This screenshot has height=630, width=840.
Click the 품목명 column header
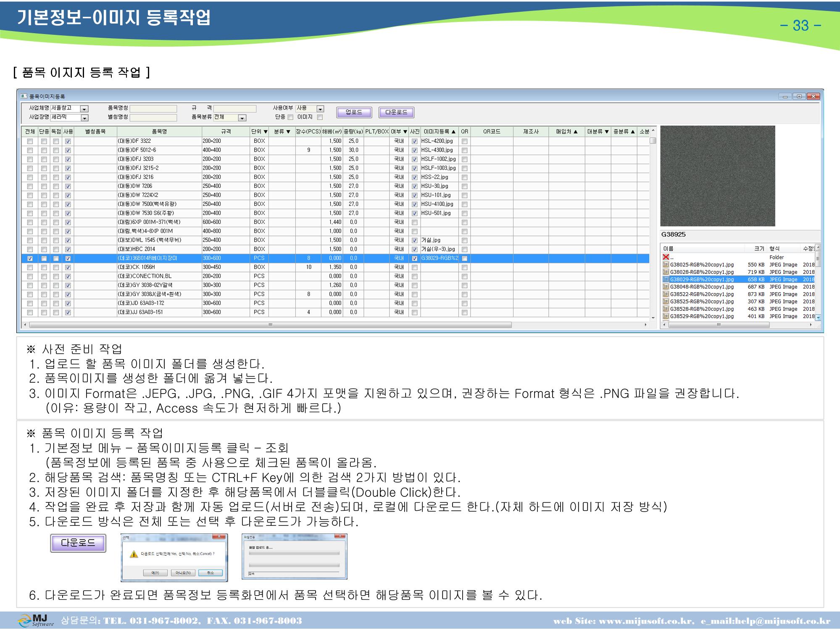click(159, 132)
